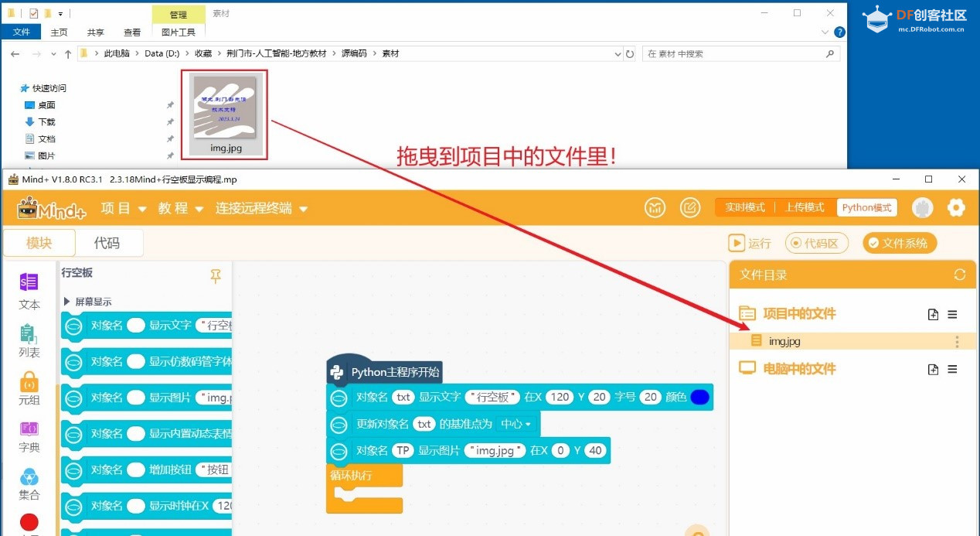980x536 pixels.
Task: Select the 文本 category icon in sidebar
Action: 29,291
